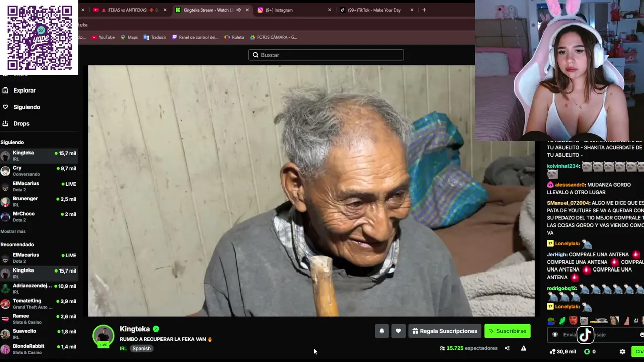Open Cry's channel in Siguiendo list
The width and height of the screenshot is (644, 362).
click(x=39, y=171)
